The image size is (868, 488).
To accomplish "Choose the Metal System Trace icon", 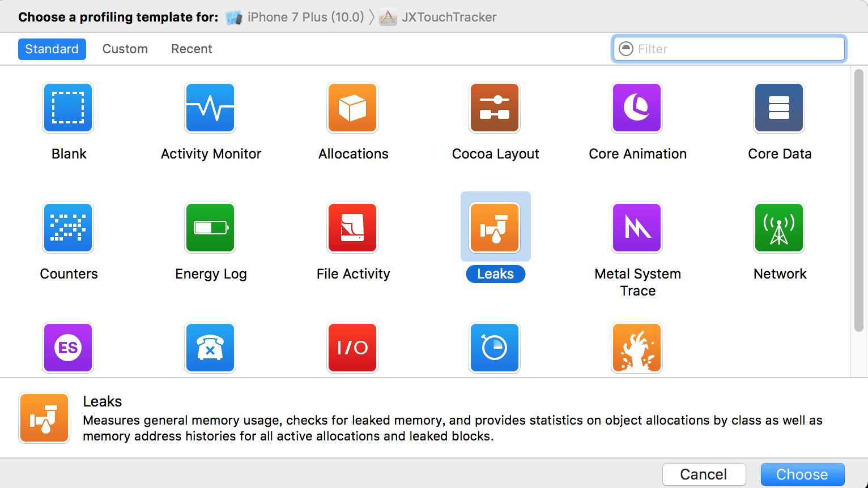I will (637, 228).
